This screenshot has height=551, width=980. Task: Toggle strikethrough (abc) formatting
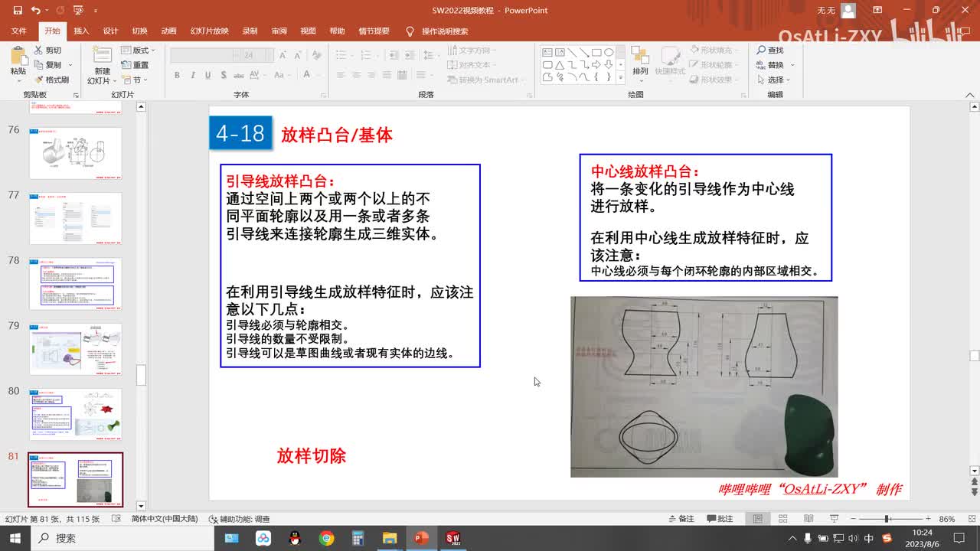click(x=238, y=75)
